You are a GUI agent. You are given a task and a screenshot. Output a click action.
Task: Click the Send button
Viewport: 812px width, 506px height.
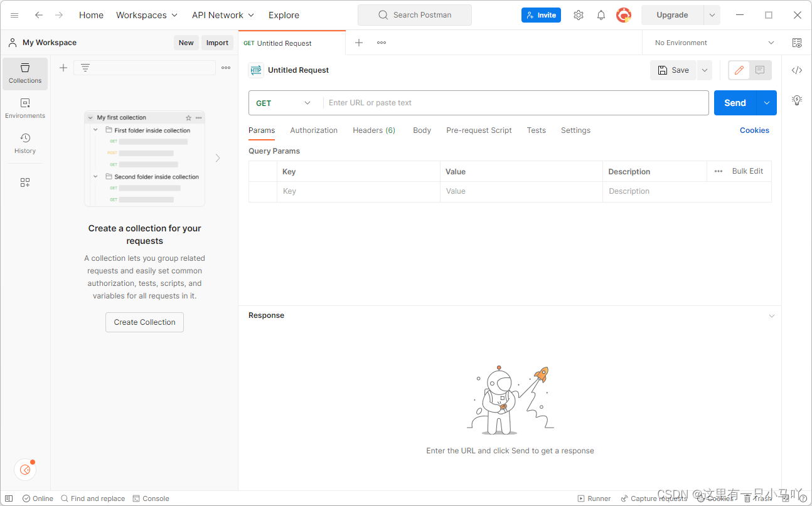click(735, 103)
